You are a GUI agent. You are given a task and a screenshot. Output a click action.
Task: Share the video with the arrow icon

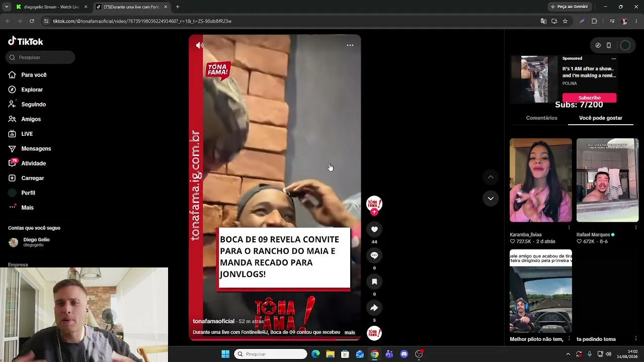coord(374,308)
